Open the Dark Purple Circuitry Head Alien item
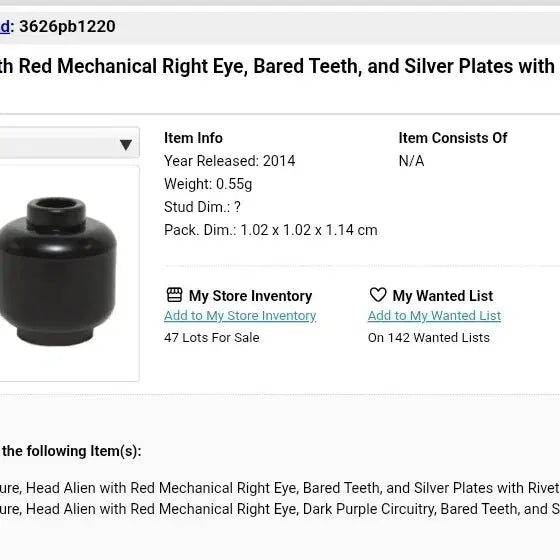The height and width of the screenshot is (560, 560). tap(280, 509)
